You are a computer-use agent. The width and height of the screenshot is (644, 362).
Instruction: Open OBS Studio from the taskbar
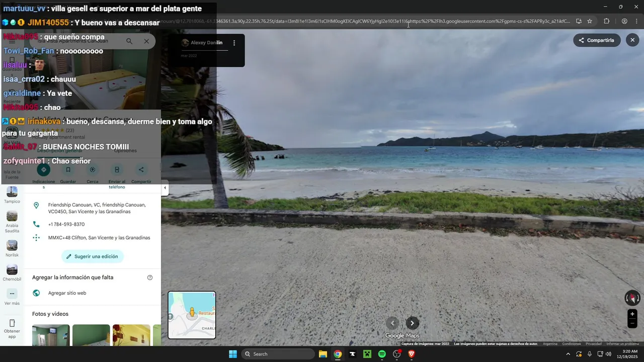397,354
